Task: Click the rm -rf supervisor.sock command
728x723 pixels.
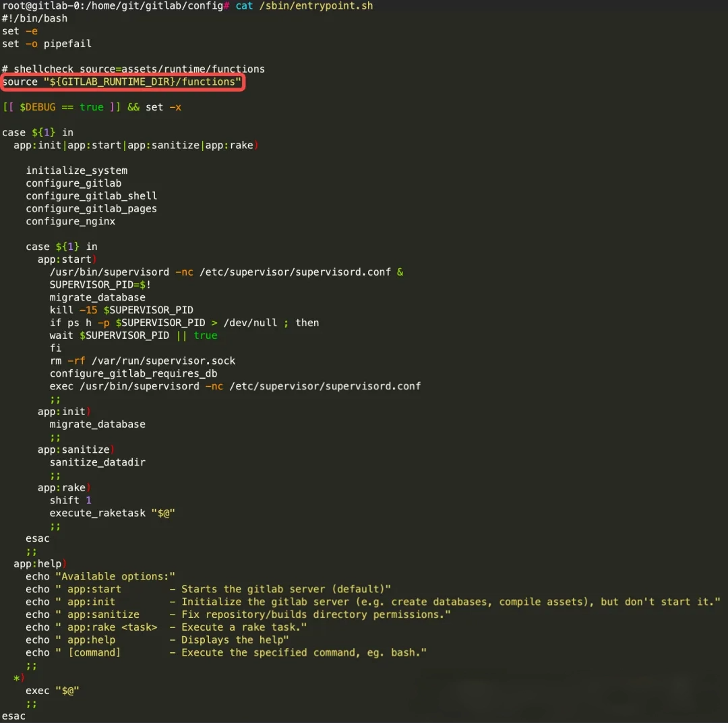Action: click(142, 361)
